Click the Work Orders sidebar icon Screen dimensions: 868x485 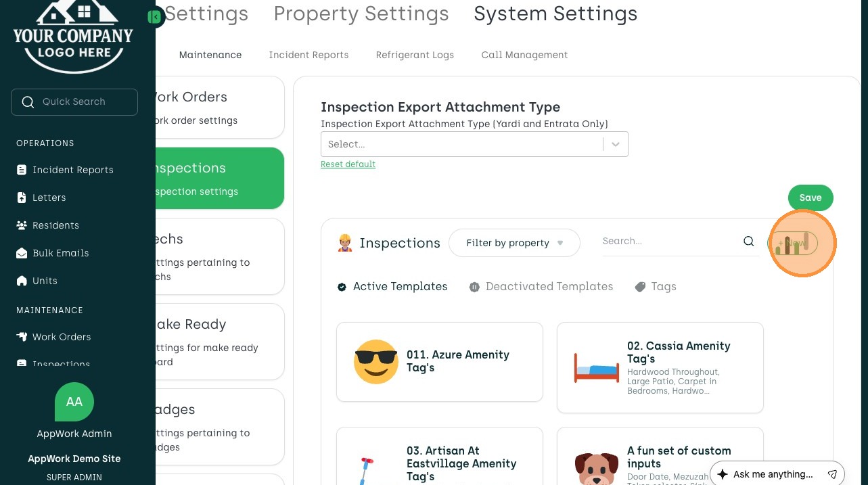coord(22,337)
